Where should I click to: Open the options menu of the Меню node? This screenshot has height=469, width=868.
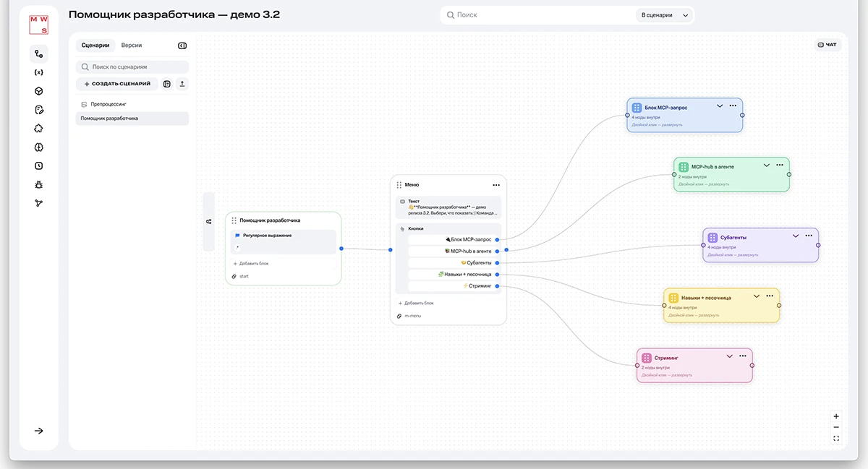496,185
